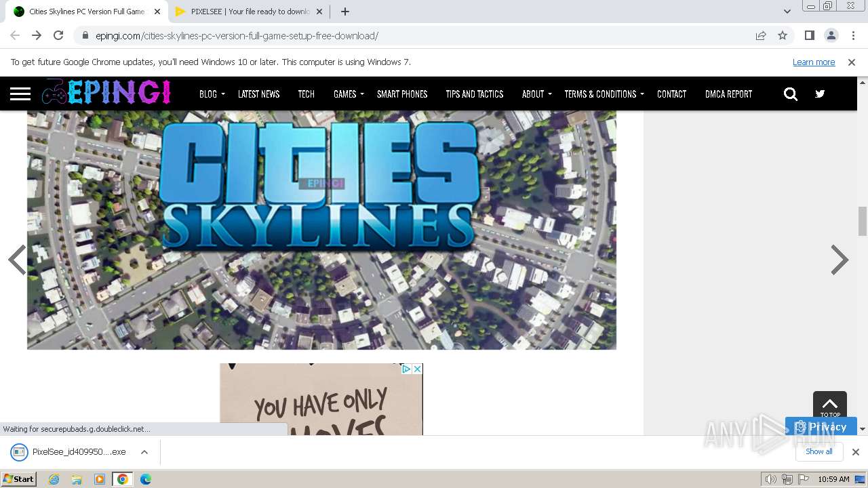
Task: Open Microsoft Edge from taskbar
Action: [145, 479]
